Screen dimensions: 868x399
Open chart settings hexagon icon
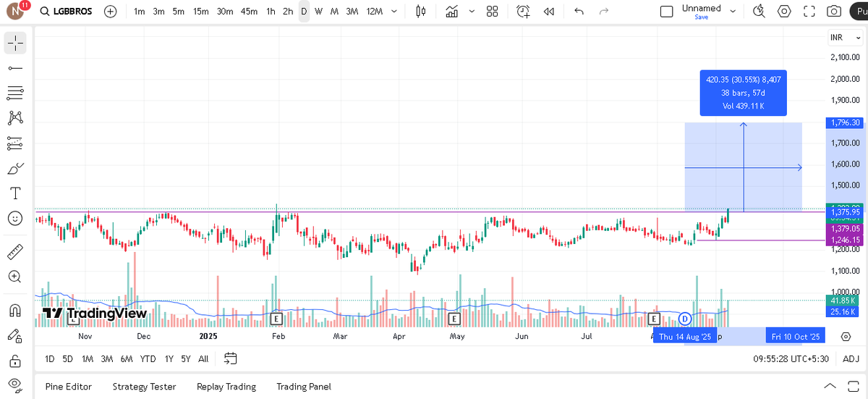coord(784,12)
